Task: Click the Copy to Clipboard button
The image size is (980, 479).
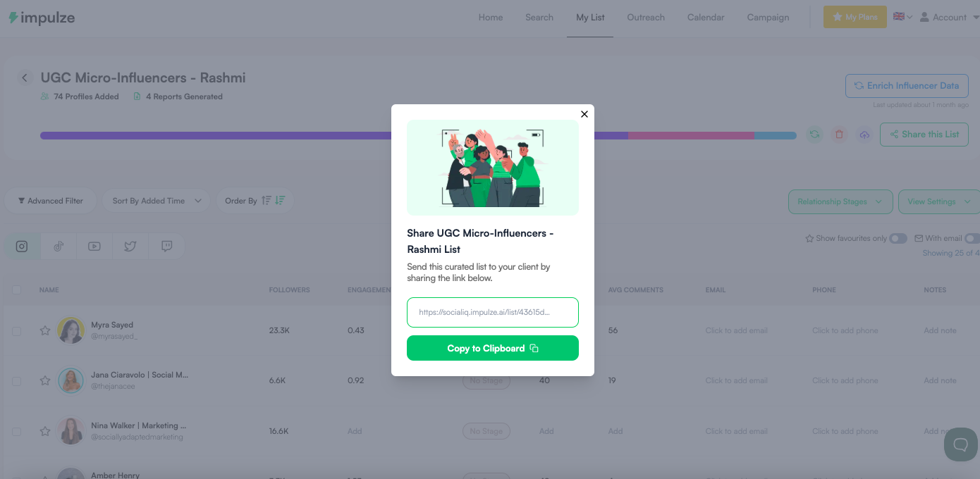Action: tap(493, 348)
